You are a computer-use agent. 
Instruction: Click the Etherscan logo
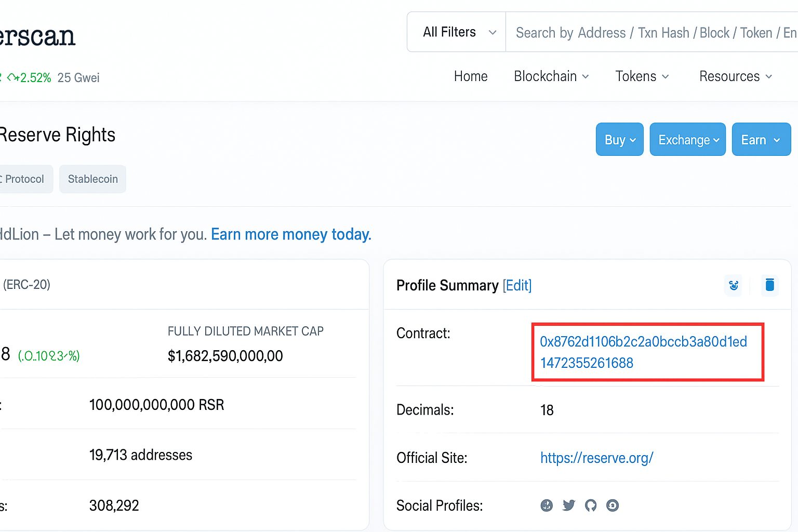[x=37, y=36]
